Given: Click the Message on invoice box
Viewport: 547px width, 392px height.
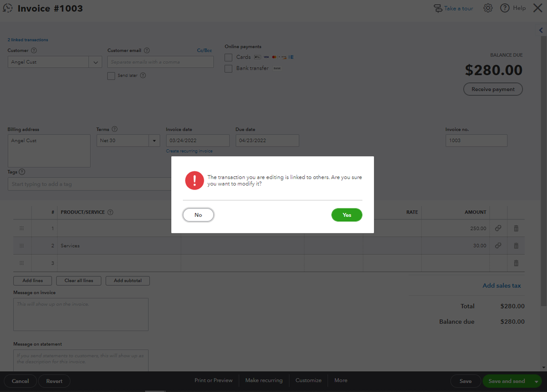Looking at the screenshot, I should pyautogui.click(x=81, y=314).
